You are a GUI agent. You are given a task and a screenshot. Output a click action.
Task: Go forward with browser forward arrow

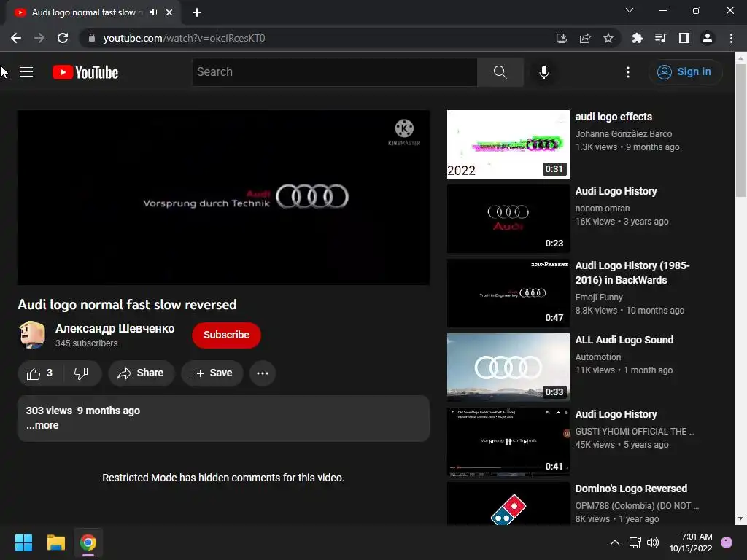click(39, 38)
